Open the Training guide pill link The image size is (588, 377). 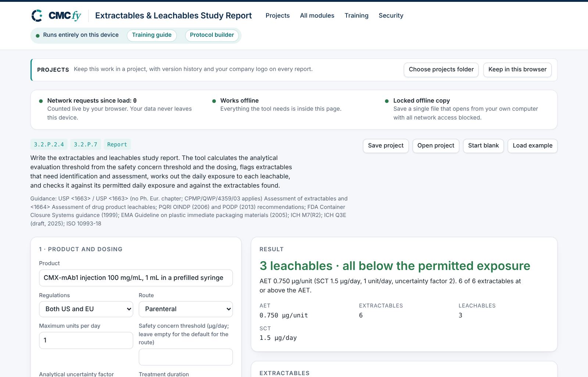(x=152, y=35)
